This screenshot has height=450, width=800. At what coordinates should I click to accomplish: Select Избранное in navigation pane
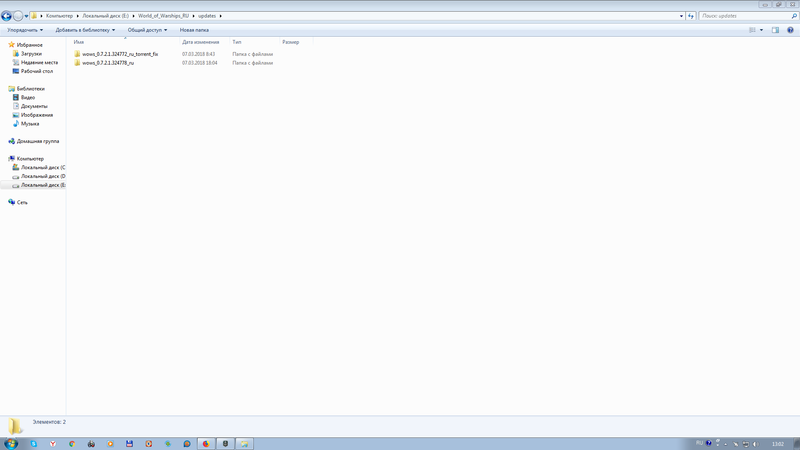click(30, 45)
